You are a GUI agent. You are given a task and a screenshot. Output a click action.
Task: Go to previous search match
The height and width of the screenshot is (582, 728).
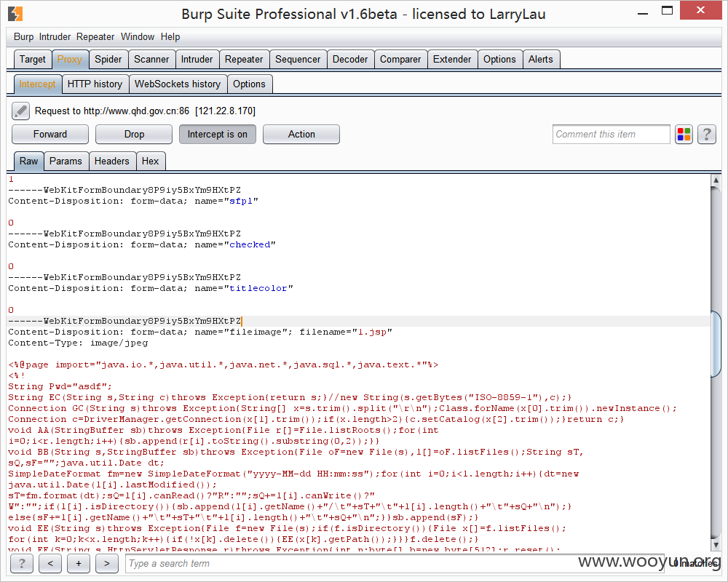(50, 563)
